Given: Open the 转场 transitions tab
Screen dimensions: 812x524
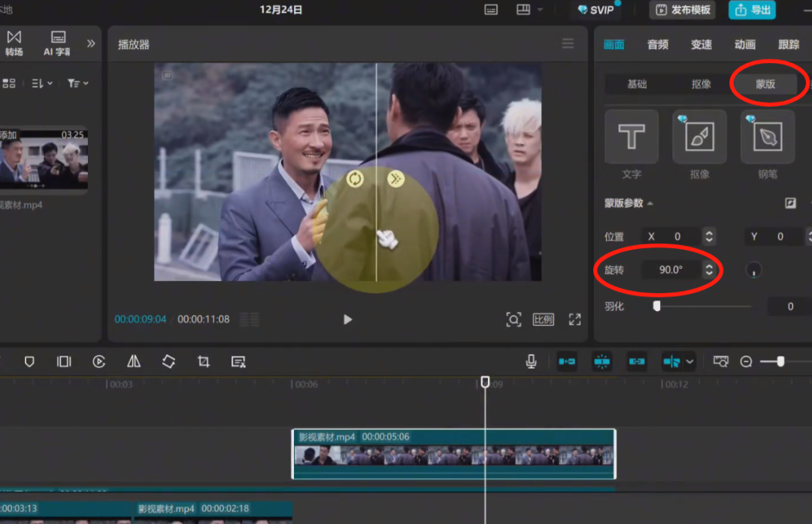Looking at the screenshot, I should [14, 44].
